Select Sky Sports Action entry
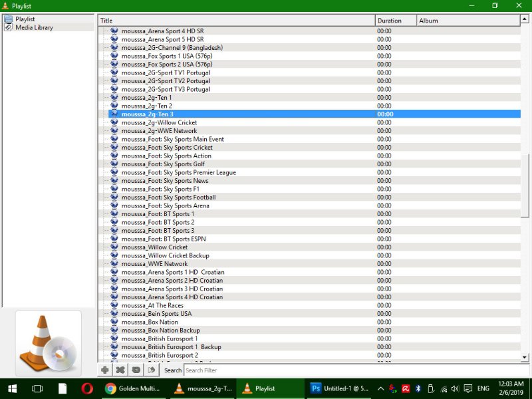 click(x=166, y=156)
